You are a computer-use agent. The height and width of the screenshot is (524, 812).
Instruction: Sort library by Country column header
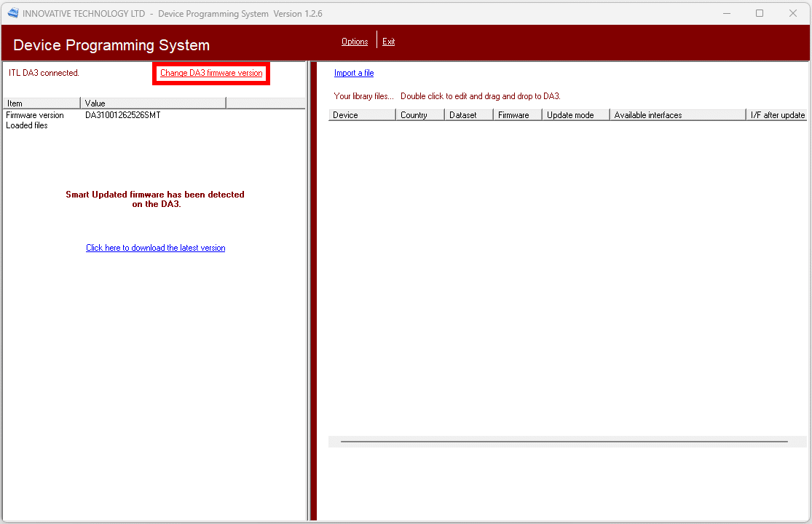[x=419, y=115]
